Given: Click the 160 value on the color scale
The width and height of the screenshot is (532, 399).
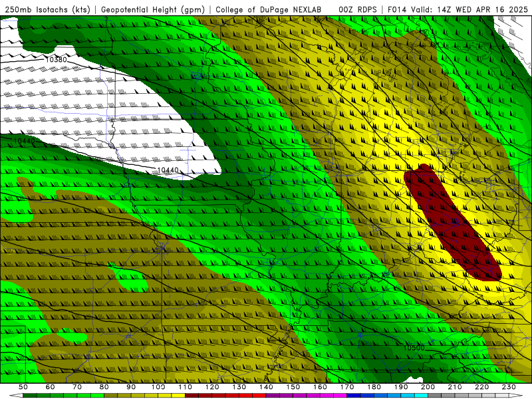Looking at the screenshot, I should [x=320, y=387].
